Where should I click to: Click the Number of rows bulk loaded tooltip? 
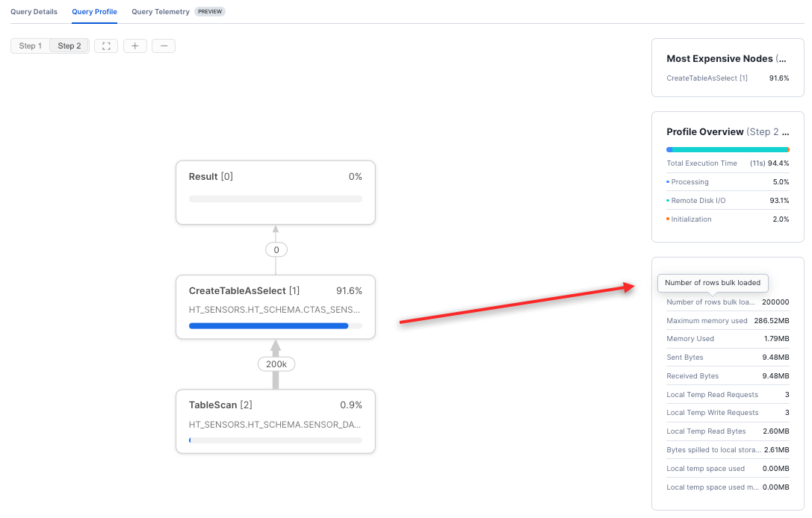[712, 283]
